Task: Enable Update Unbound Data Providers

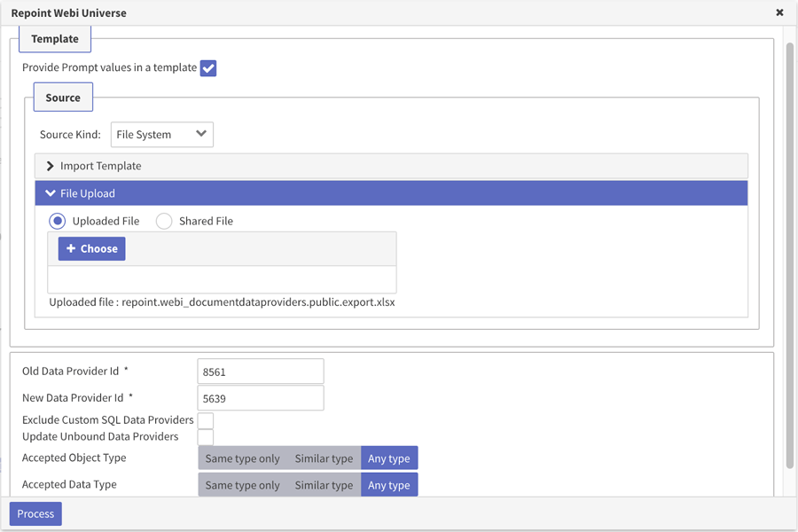Action: point(206,437)
